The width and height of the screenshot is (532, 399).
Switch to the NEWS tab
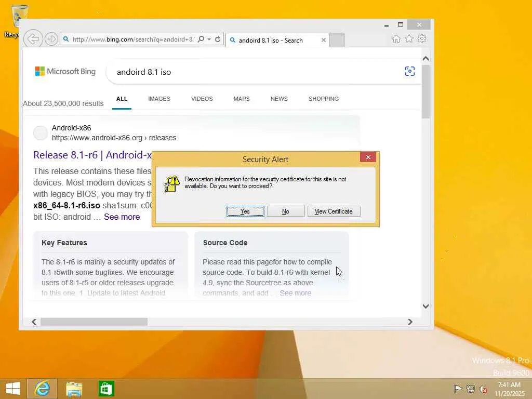point(279,99)
